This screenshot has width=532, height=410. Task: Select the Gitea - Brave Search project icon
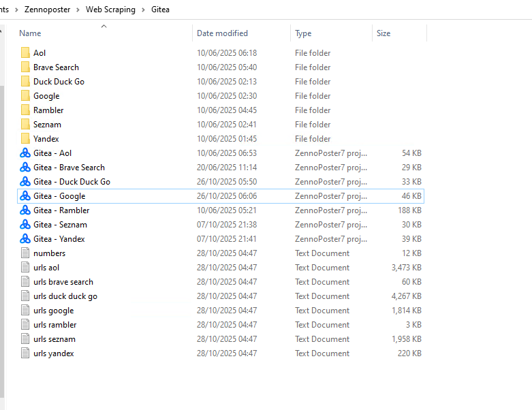pyautogui.click(x=25, y=168)
